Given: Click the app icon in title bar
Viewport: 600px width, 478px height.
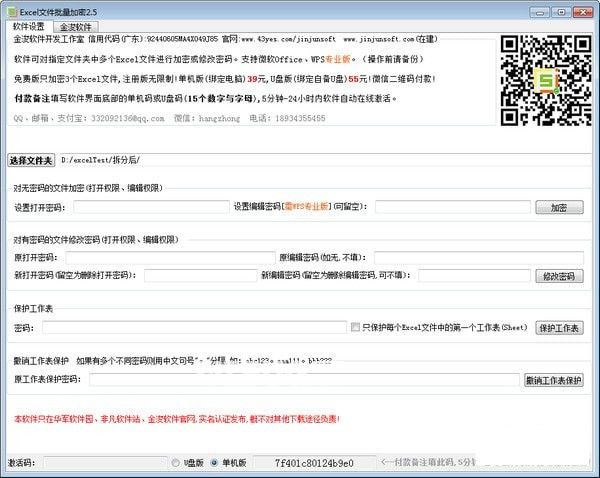Looking at the screenshot, I should [x=12, y=12].
